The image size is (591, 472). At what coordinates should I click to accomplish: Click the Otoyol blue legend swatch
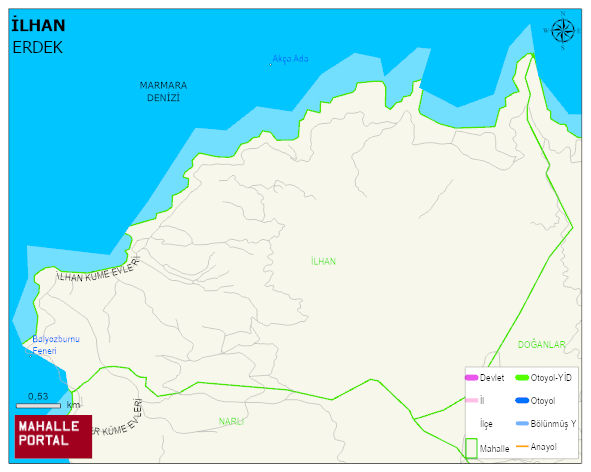pos(522,400)
